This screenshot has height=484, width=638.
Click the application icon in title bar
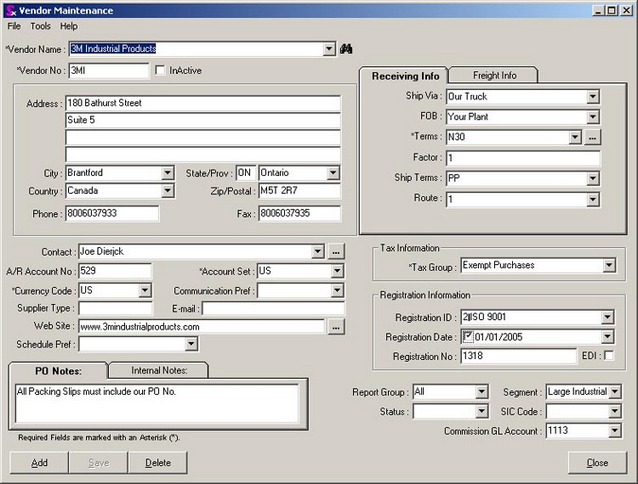tap(12, 10)
